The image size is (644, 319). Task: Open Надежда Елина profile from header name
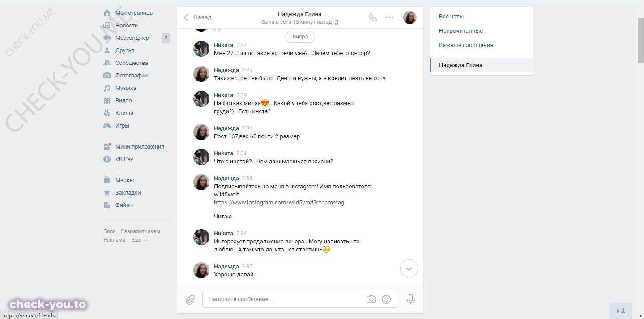point(299,14)
